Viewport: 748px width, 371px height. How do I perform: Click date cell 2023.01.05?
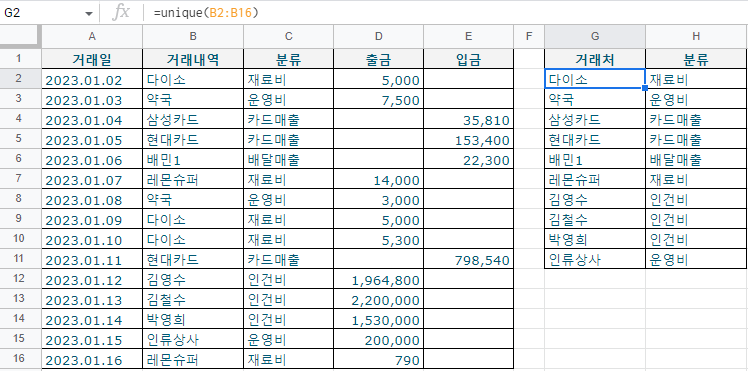[x=92, y=140]
